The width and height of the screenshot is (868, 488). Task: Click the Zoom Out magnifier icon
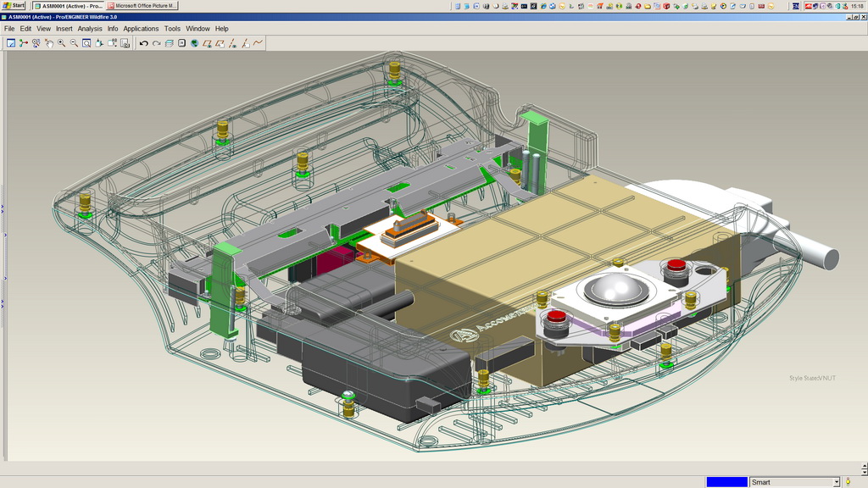[74, 43]
